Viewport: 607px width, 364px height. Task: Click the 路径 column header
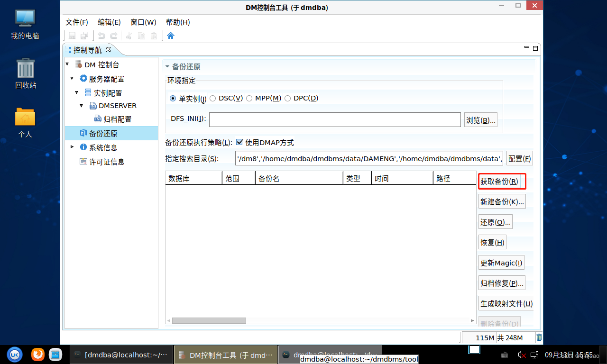(x=454, y=178)
